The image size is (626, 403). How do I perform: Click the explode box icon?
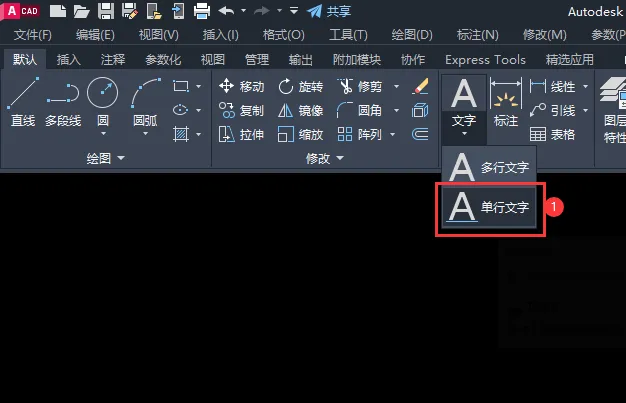pyautogui.click(x=420, y=110)
